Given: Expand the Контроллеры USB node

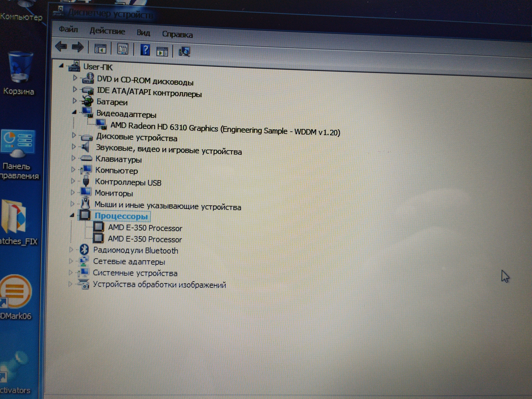Looking at the screenshot, I should [73, 181].
